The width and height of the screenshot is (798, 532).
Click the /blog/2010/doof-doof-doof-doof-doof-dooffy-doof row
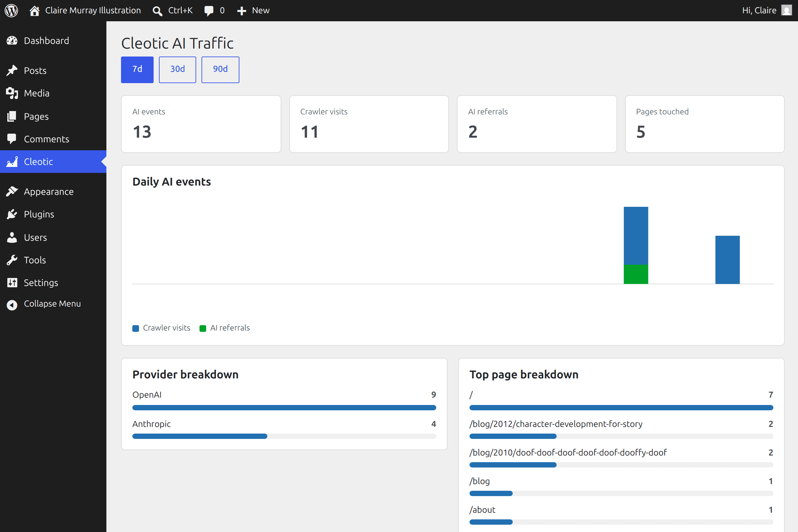pyautogui.click(x=621, y=458)
